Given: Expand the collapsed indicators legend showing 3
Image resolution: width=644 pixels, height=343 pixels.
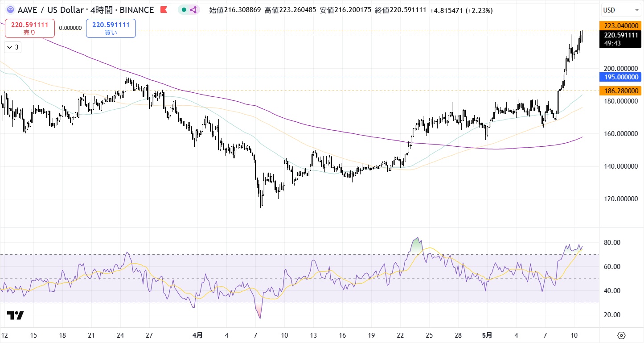Looking at the screenshot, I should 13,47.
